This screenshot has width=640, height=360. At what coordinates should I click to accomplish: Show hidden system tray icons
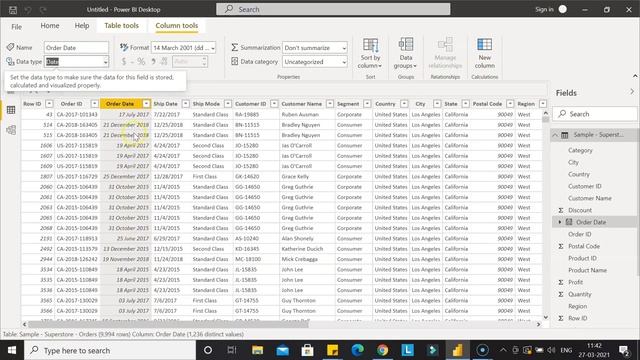[503, 350]
